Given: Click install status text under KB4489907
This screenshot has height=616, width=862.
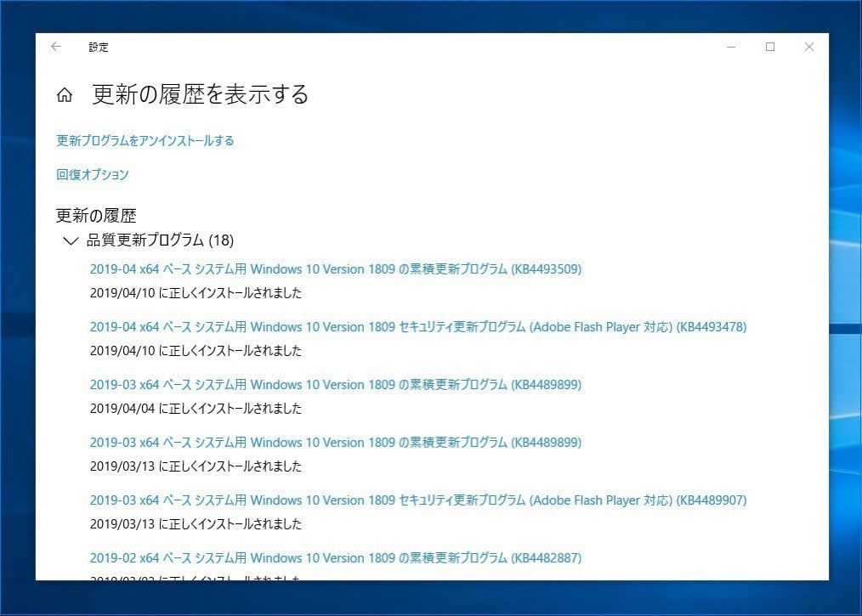Looking at the screenshot, I should pos(196,523).
